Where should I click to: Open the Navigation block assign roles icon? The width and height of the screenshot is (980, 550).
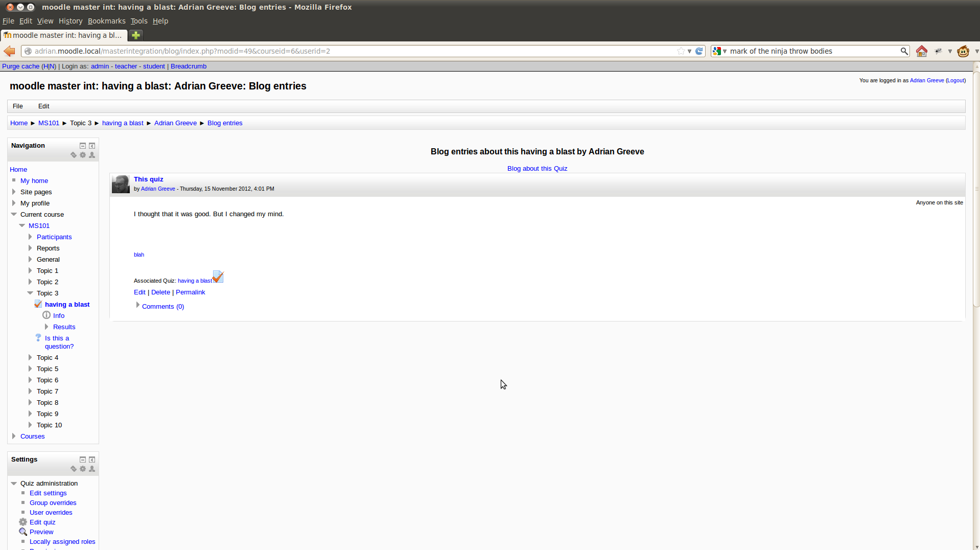[92, 155]
